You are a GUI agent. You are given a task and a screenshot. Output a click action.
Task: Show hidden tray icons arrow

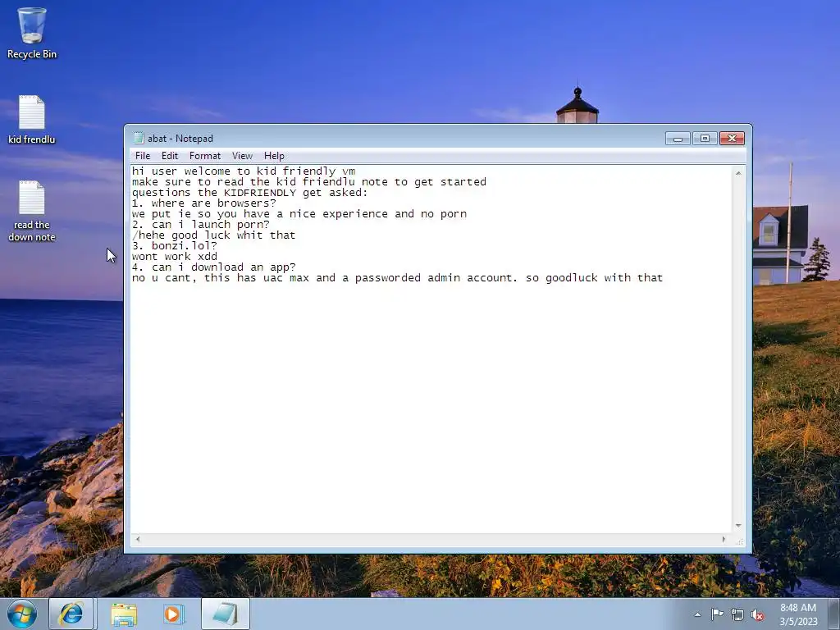(697, 614)
